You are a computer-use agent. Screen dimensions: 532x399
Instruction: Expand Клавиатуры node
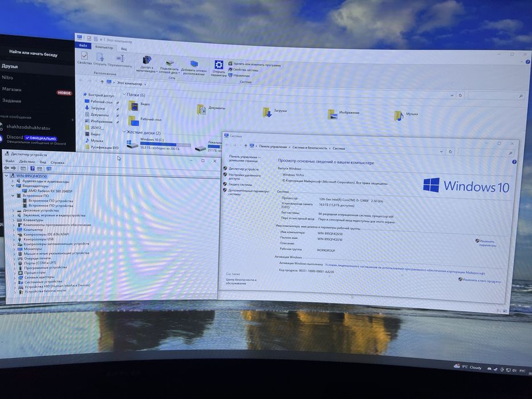(x=14, y=220)
